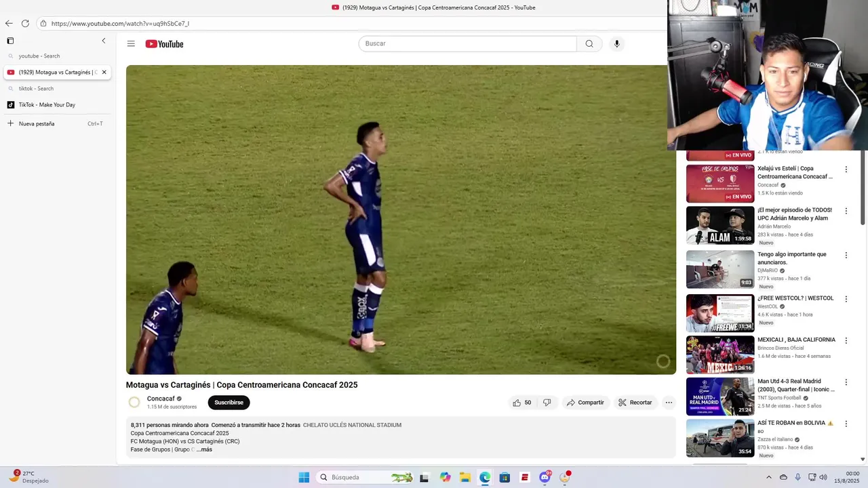Submit search with magnifier button

tap(589, 43)
